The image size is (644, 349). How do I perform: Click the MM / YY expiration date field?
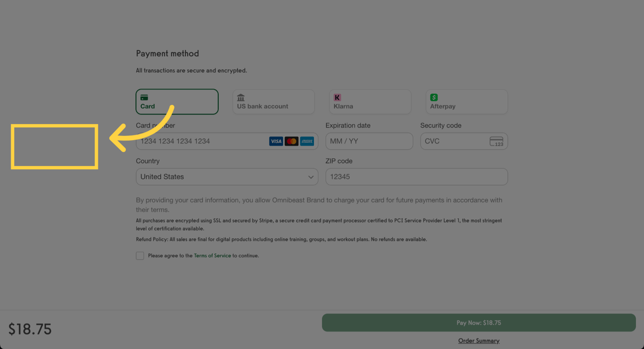tap(369, 141)
